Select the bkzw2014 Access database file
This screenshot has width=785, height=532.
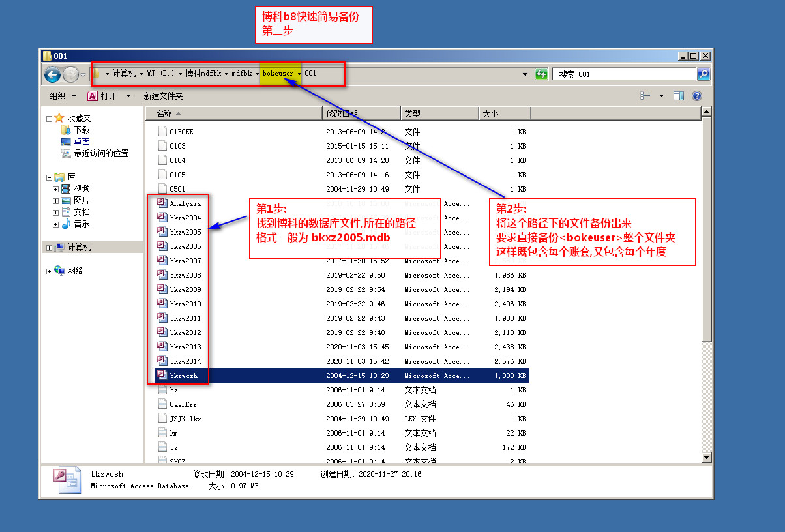[x=185, y=361]
